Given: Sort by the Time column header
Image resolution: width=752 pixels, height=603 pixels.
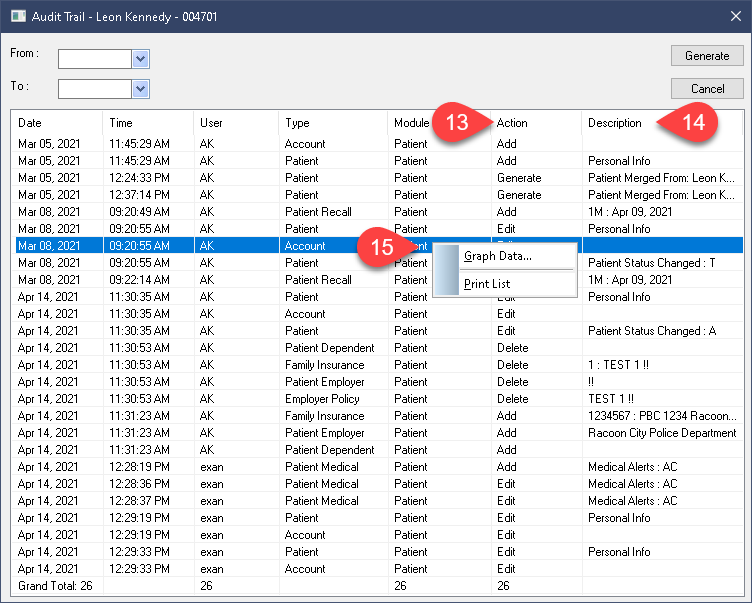Looking at the screenshot, I should tap(148, 123).
